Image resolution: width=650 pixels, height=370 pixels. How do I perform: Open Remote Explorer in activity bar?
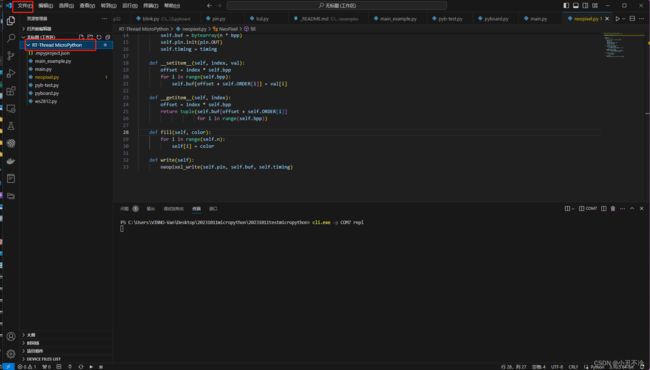point(11,109)
